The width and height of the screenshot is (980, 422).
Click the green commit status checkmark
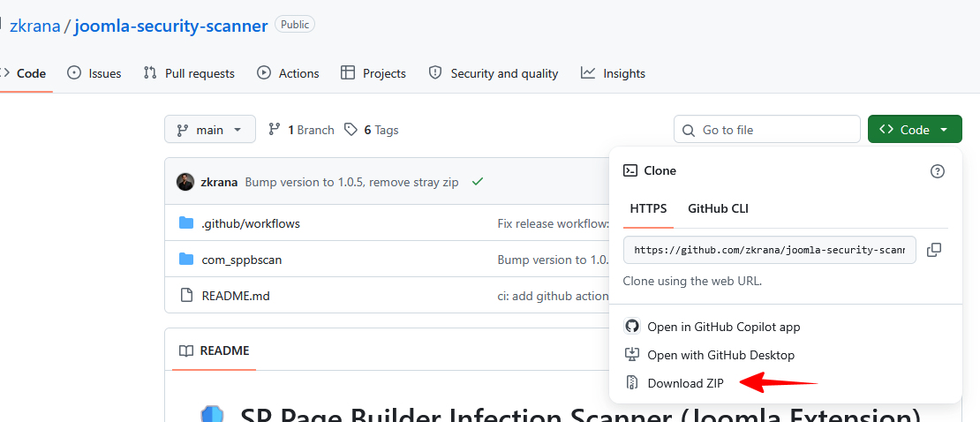click(478, 182)
